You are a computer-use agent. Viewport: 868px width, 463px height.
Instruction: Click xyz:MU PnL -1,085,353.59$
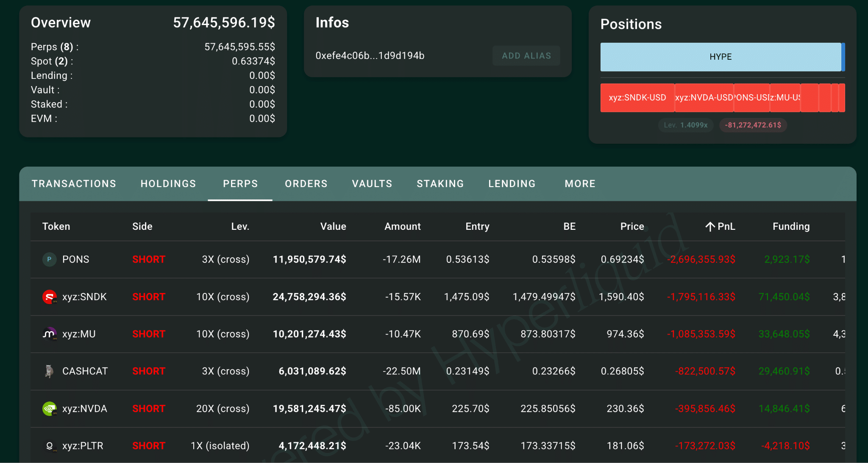(x=701, y=334)
